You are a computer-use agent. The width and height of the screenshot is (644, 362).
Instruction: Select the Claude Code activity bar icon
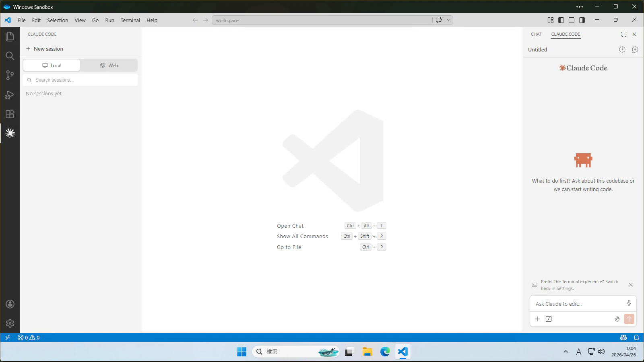10,133
